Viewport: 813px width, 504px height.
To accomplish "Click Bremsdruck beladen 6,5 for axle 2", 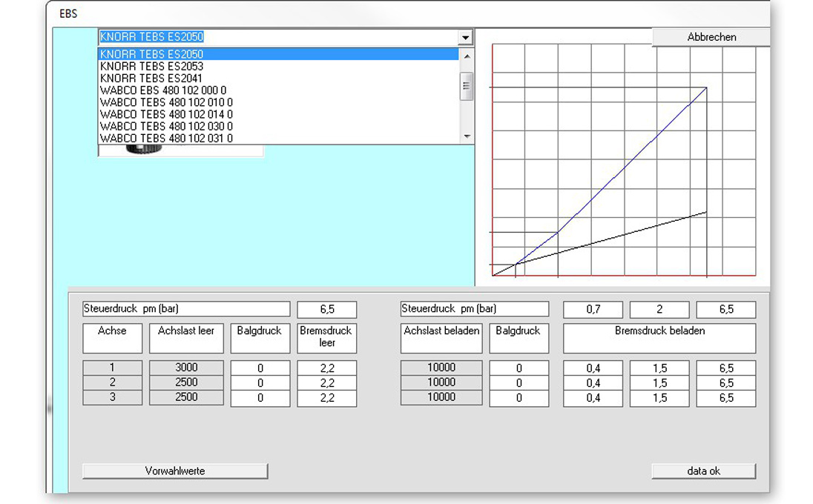I will coord(726,383).
